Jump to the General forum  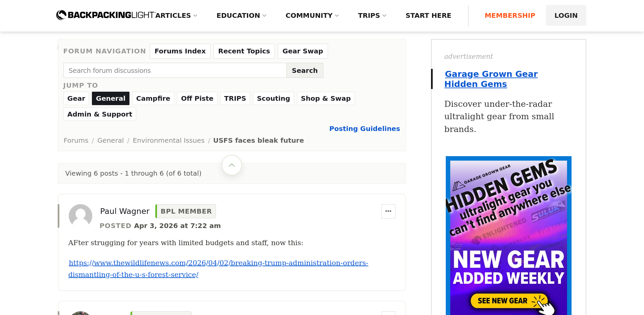(111, 98)
